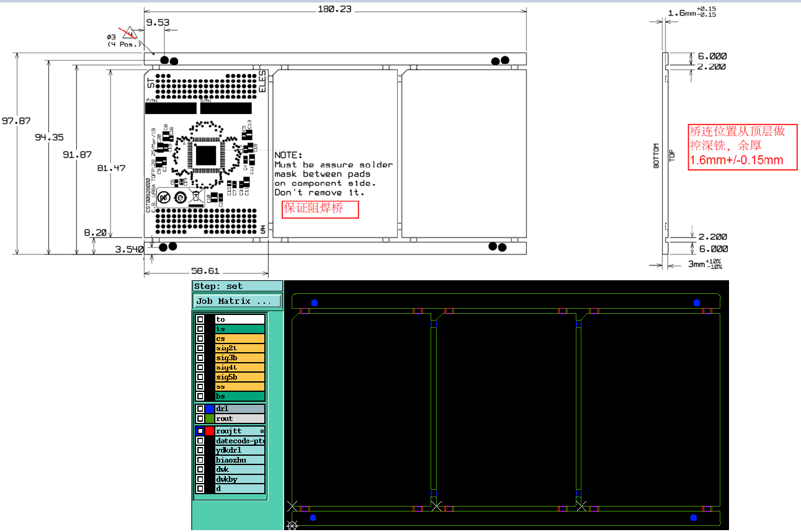Select the cs layer name
The image size is (801, 532).
coord(240,339)
